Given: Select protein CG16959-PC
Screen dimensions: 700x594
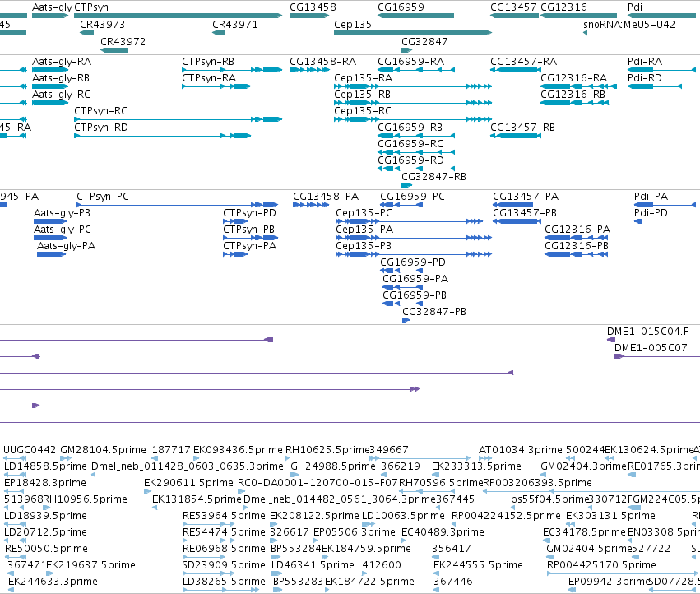Looking at the screenshot, I should (412, 197).
